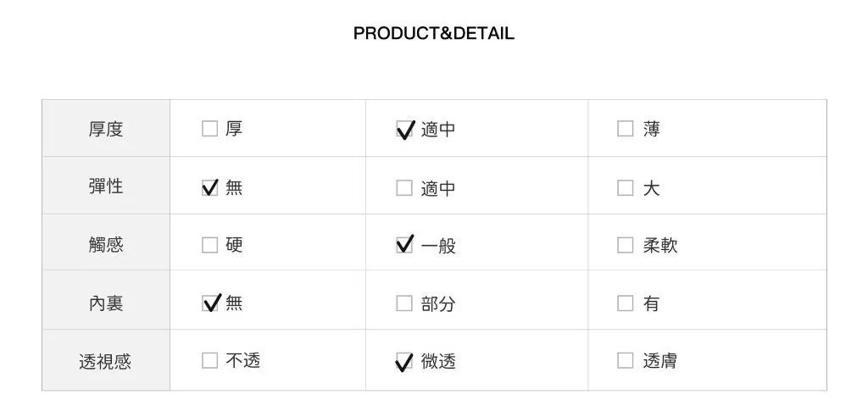This screenshot has width=868, height=417.
Task: Select the 透膚 checkbox
Action: [625, 360]
